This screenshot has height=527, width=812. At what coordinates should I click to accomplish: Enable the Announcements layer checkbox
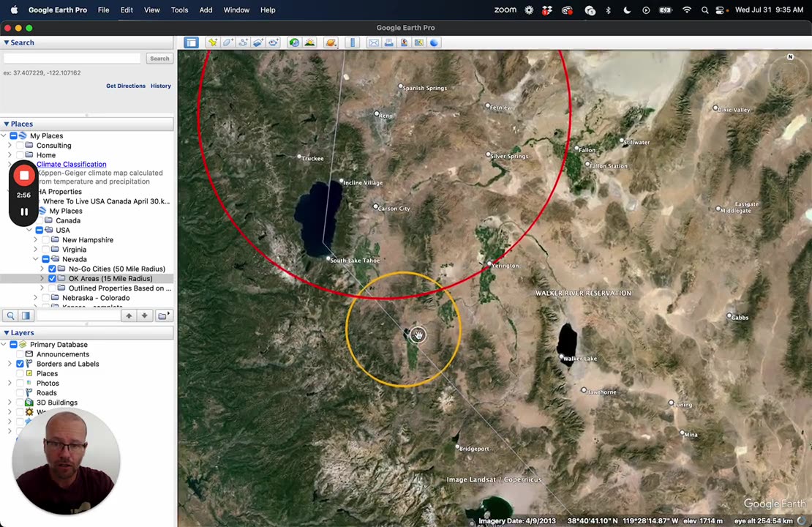(20, 354)
